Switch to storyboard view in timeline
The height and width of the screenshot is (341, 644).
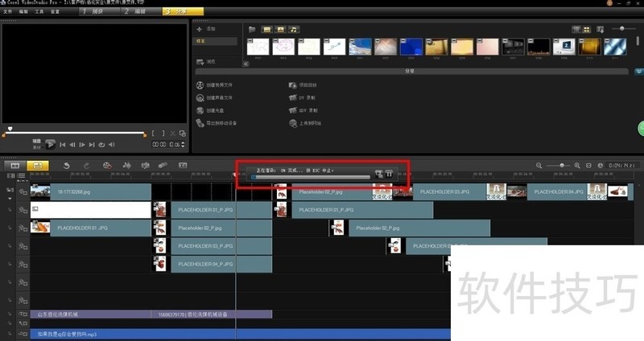(14, 165)
